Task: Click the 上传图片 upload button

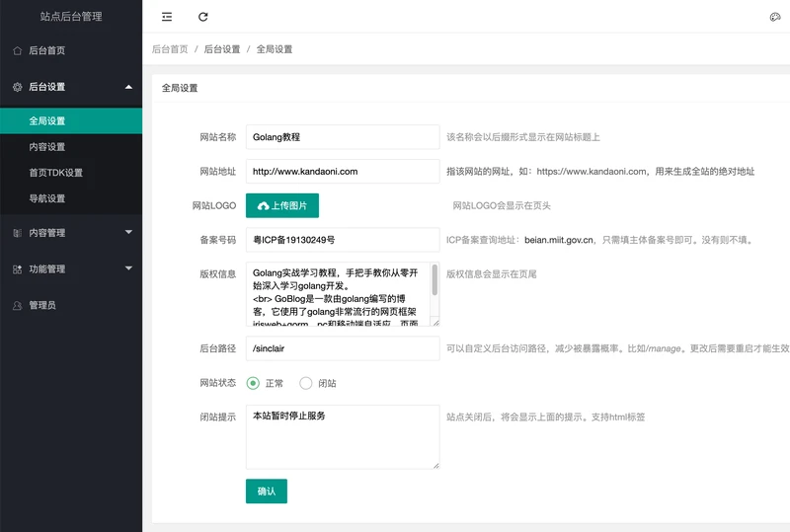Action: (x=282, y=205)
